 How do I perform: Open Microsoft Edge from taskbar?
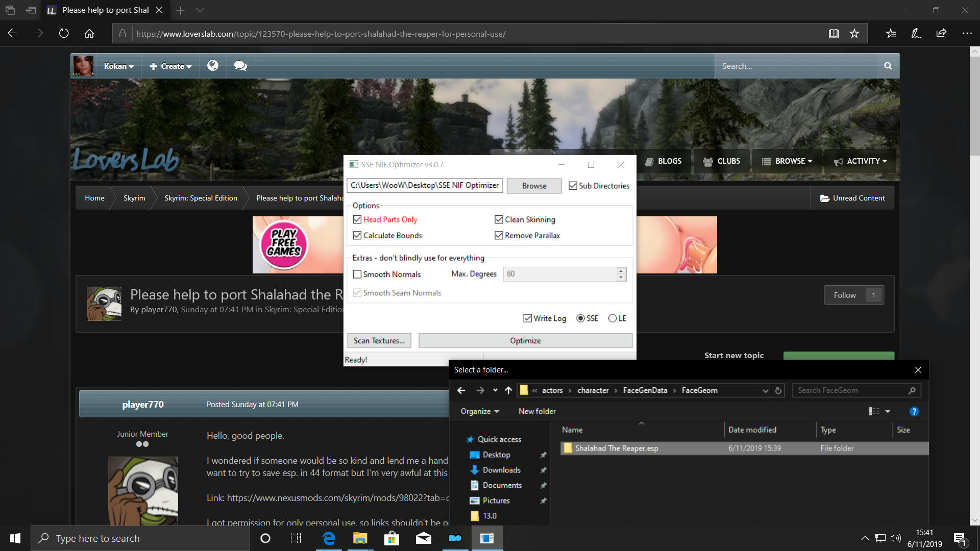pos(329,538)
